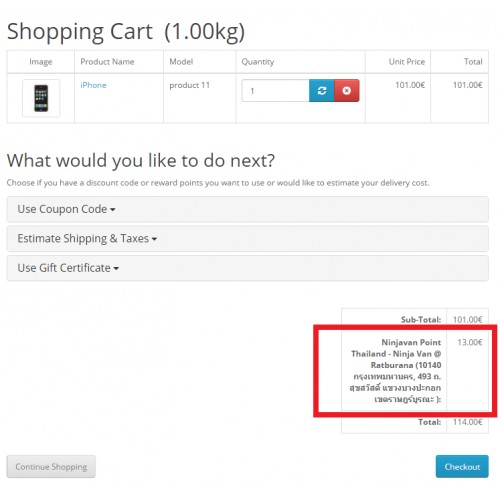Viewport: 500px width, 500px height.
Task: Click the Product Name column header
Action: tap(107, 62)
